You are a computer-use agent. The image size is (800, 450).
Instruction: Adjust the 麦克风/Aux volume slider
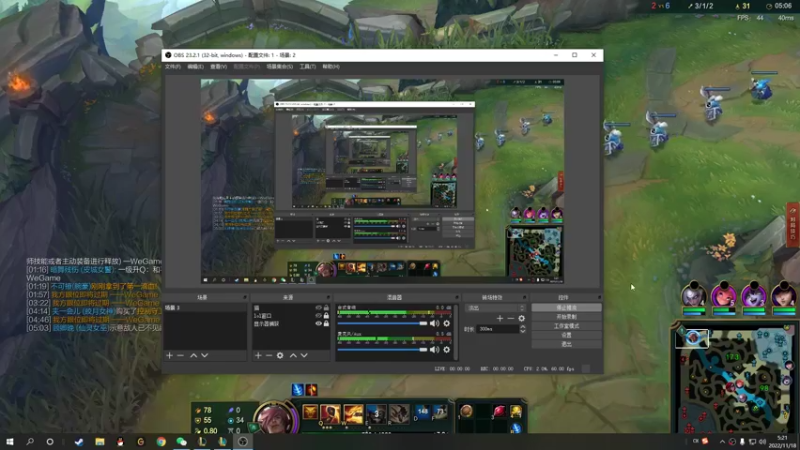coord(382,349)
